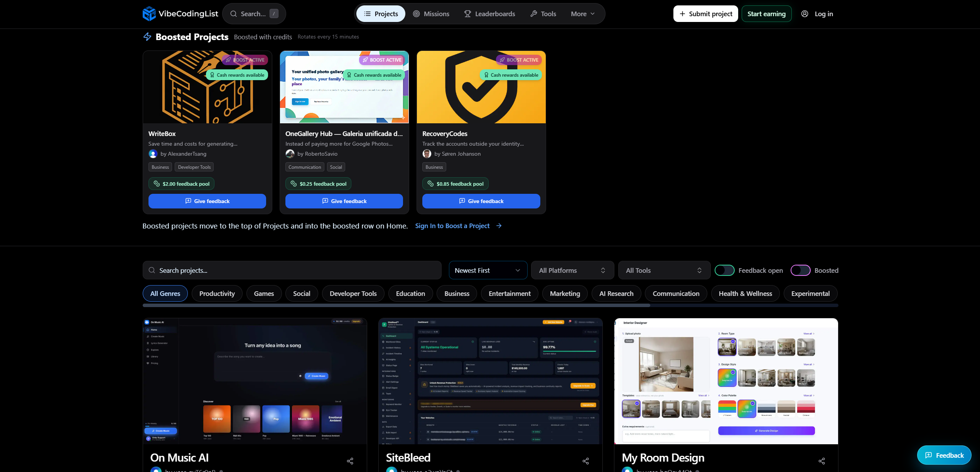Click BOOST ACTIVE badge on OneGallery Hub
This screenshot has width=980, height=472.
382,60
